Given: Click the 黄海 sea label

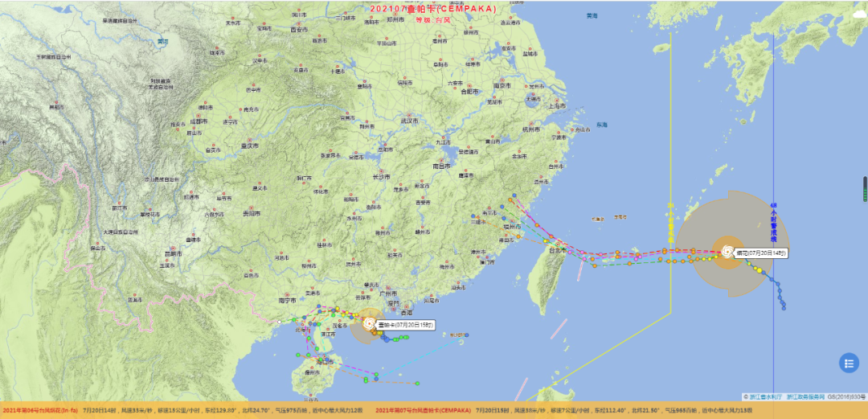Looking at the screenshot, I should pyautogui.click(x=592, y=16).
